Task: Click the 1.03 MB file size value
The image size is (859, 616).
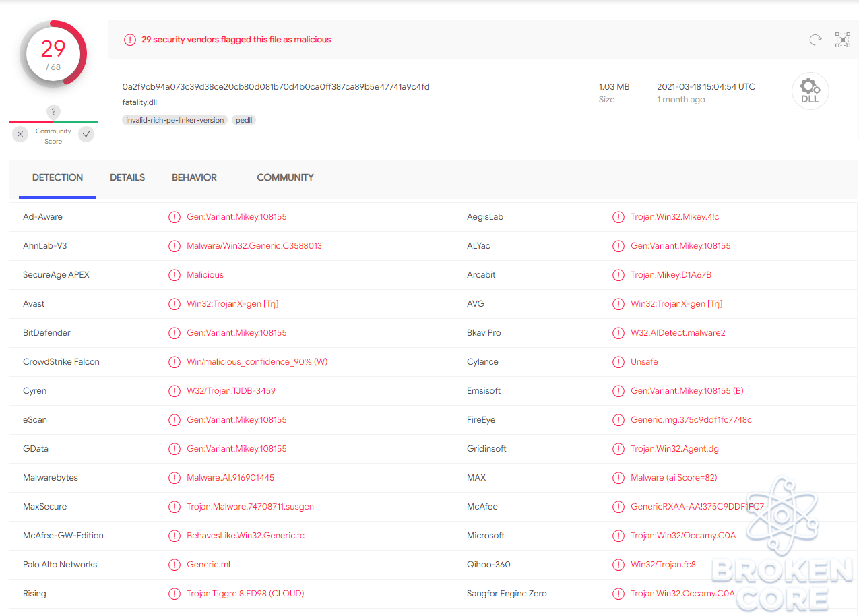Action: (x=614, y=87)
